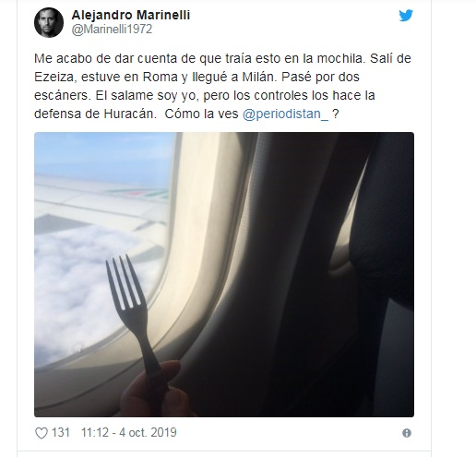Click the word "Milán" in tweet text
The height and width of the screenshot is (457, 476).
(258, 77)
